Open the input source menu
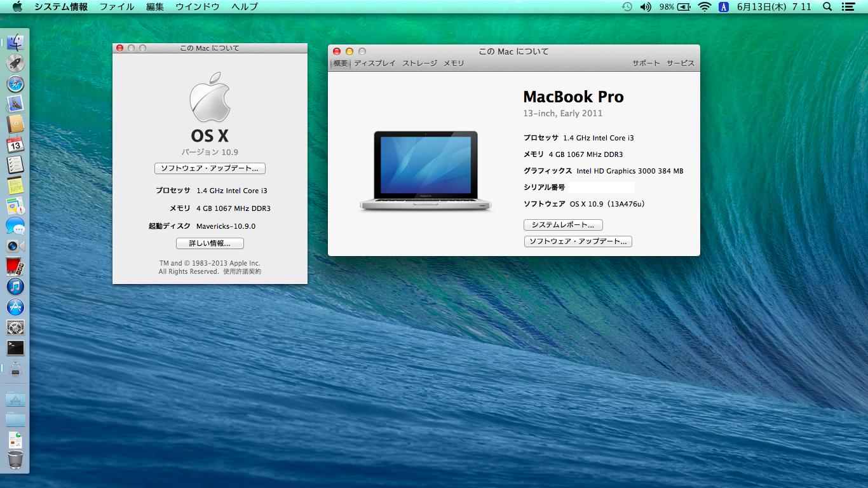Viewport: 868px width, 488px height. 724,6
